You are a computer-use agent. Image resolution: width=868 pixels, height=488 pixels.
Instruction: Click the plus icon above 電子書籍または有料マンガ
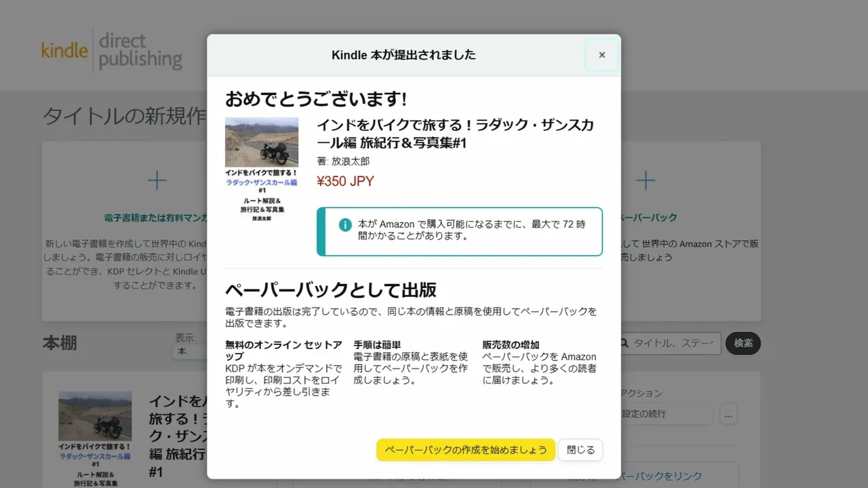coord(157,180)
